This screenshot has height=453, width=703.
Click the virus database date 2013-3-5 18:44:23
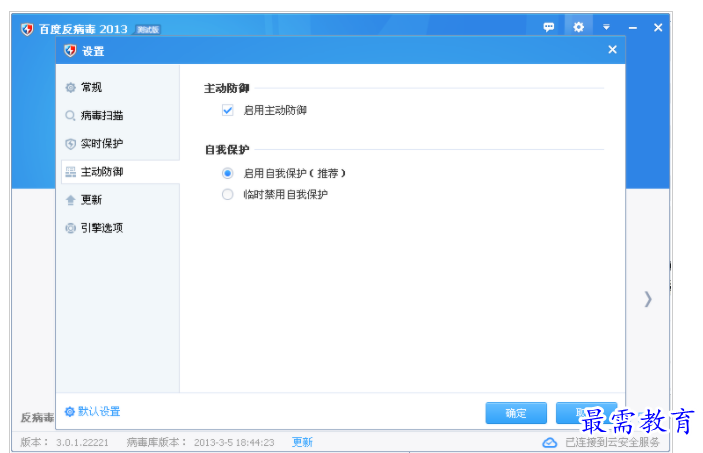(x=234, y=443)
